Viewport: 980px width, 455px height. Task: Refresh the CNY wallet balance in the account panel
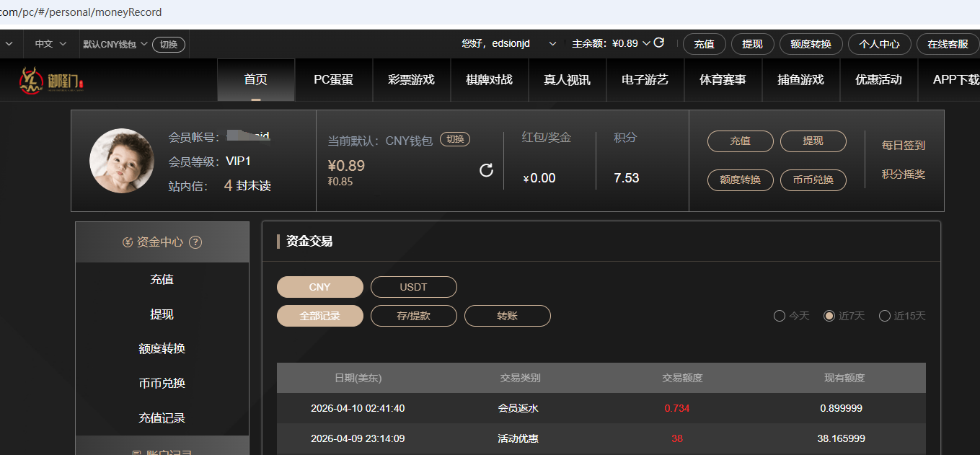tap(486, 170)
